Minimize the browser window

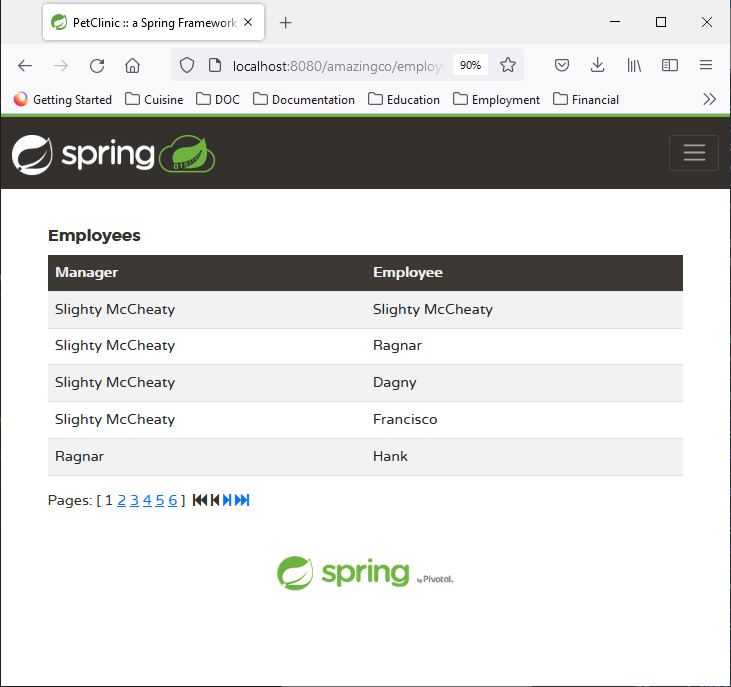click(x=615, y=22)
